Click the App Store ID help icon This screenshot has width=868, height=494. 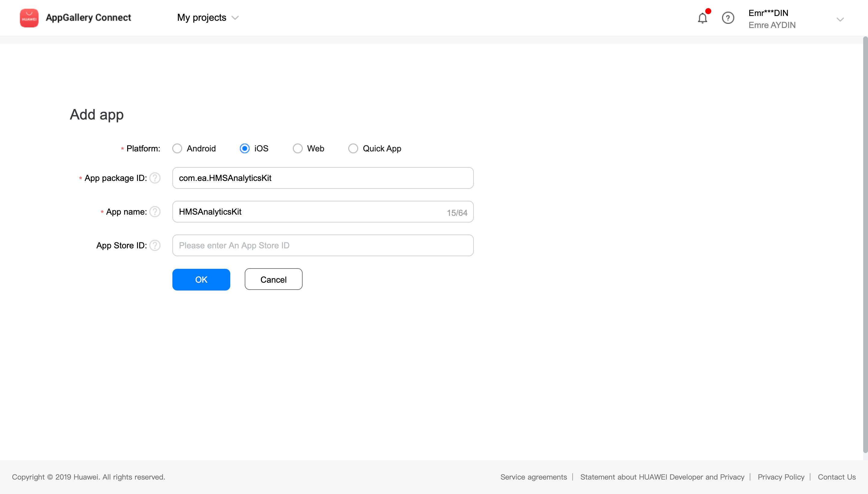(155, 245)
